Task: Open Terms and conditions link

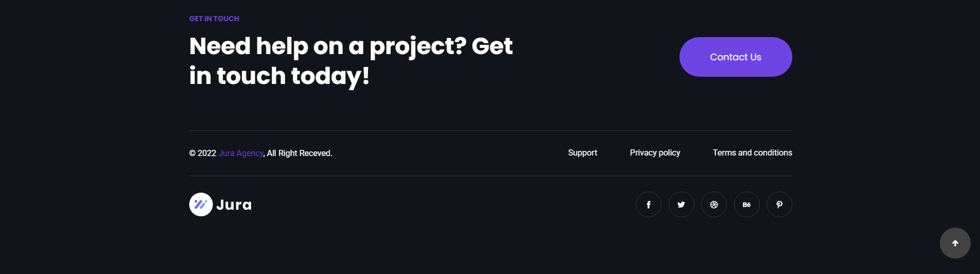Action: [x=752, y=153]
